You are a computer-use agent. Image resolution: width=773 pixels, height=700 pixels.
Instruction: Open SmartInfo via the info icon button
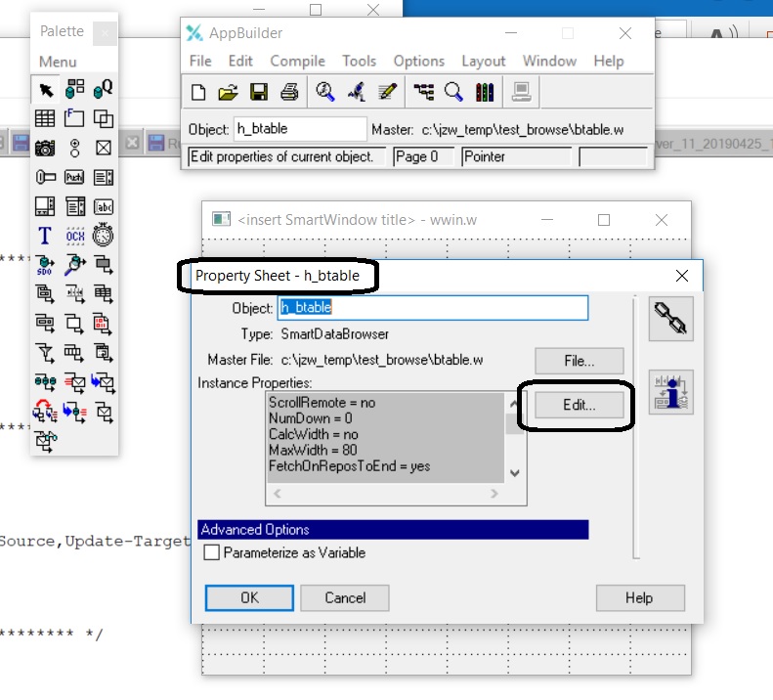point(670,392)
